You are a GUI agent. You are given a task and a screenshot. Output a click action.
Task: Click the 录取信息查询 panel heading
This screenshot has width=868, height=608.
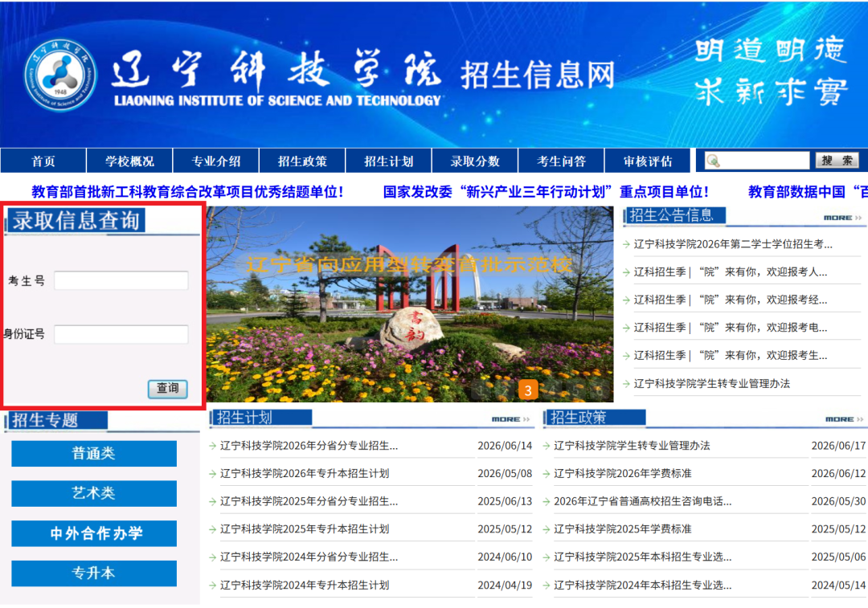coord(76,220)
